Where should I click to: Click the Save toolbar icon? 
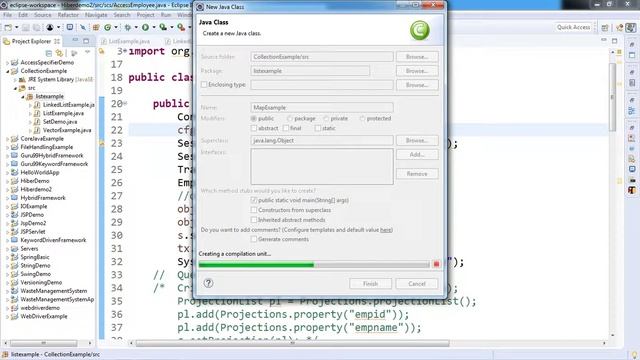tap(26, 27)
